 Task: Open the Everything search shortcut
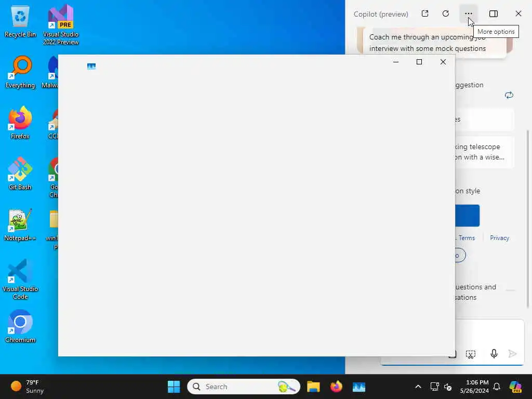(x=20, y=72)
